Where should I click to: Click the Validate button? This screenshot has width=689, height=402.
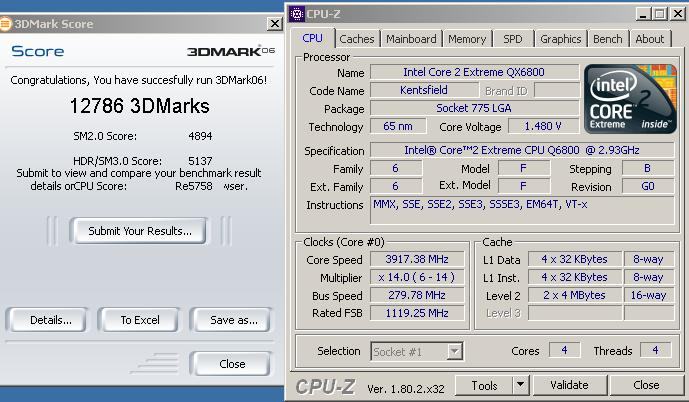pos(569,385)
